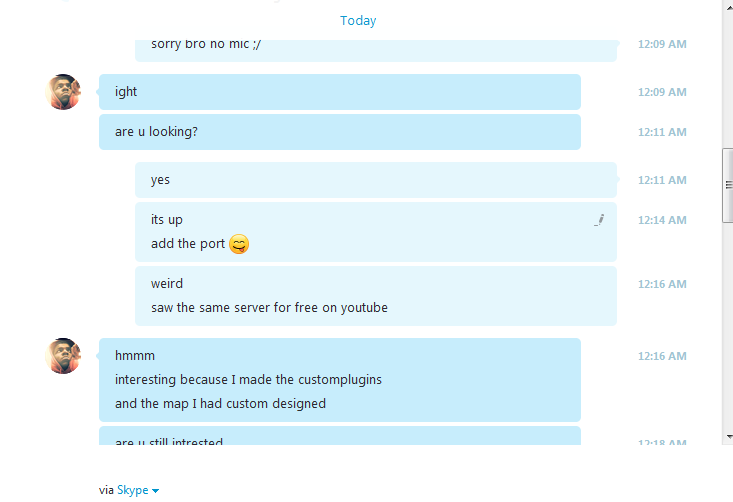Viewport: 733px width, 502px height.
Task: Click the 'ight' message bubble
Action: click(340, 92)
